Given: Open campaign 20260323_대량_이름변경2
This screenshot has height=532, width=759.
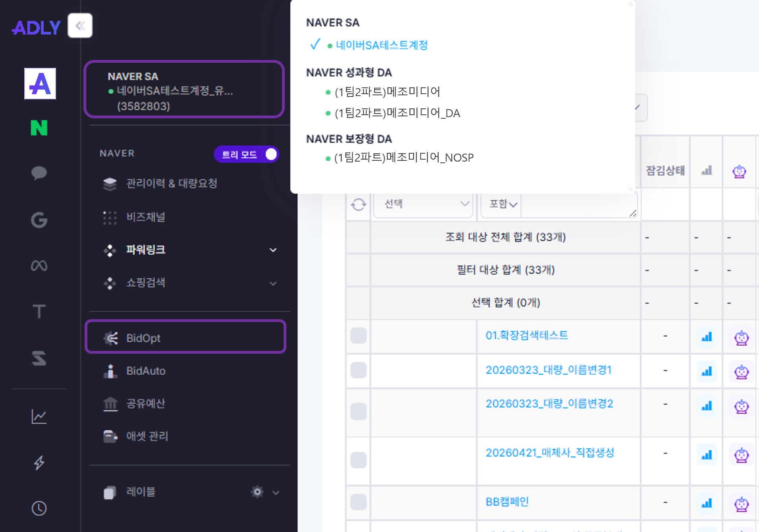Looking at the screenshot, I should click(549, 404).
